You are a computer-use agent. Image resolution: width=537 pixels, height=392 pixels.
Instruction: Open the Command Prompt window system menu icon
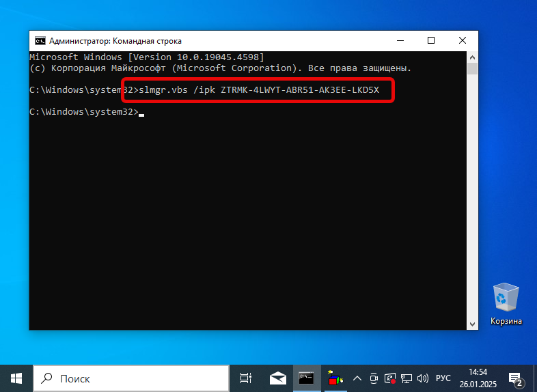40,41
